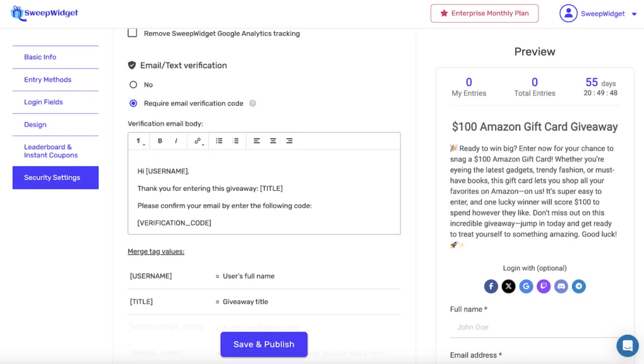Image resolution: width=644 pixels, height=364 pixels.
Task: Click the Full name input field
Action: 535,327
